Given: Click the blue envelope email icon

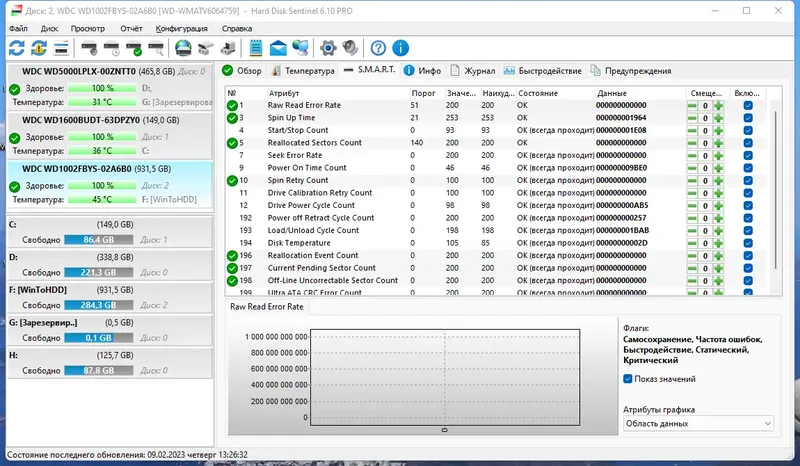Looking at the screenshot, I should [278, 48].
